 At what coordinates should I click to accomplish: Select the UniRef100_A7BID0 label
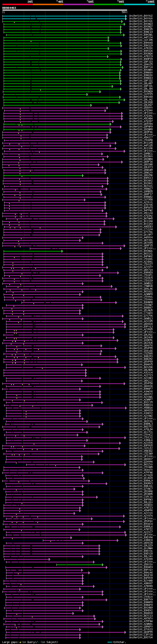click(x=141, y=48)
